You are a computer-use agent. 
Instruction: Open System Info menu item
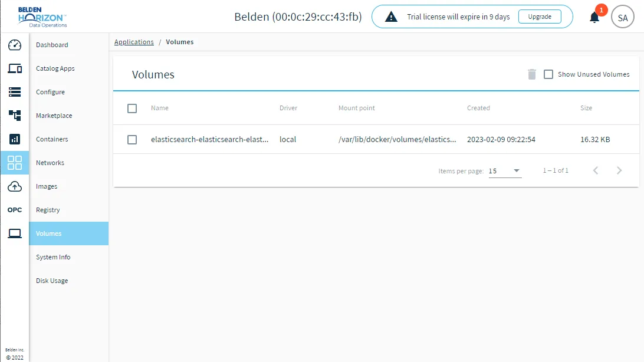click(x=53, y=257)
